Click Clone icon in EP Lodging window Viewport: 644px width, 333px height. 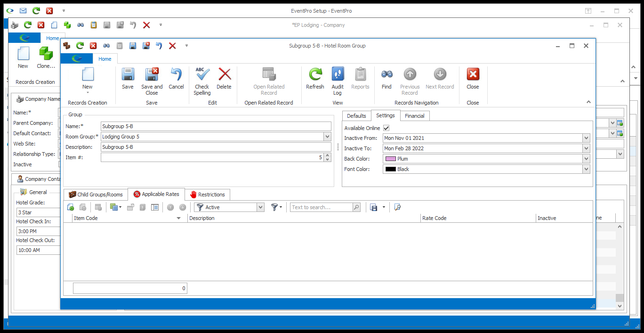[46, 53]
